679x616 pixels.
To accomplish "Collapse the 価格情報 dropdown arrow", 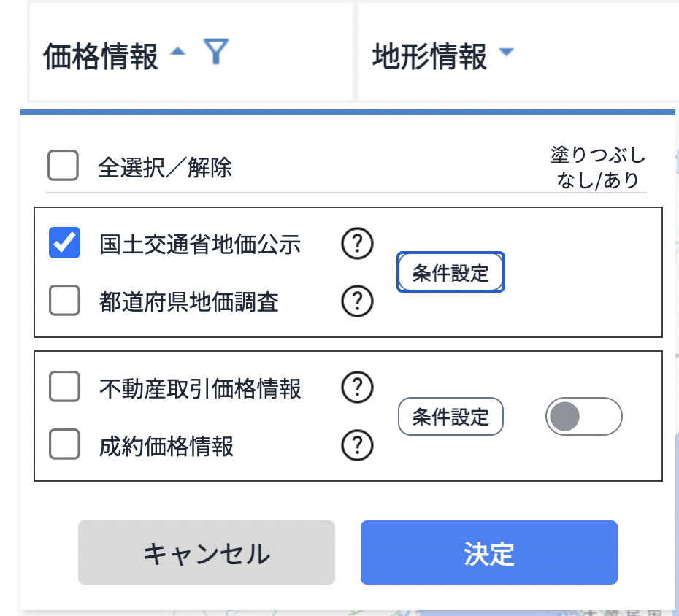I will (x=177, y=53).
